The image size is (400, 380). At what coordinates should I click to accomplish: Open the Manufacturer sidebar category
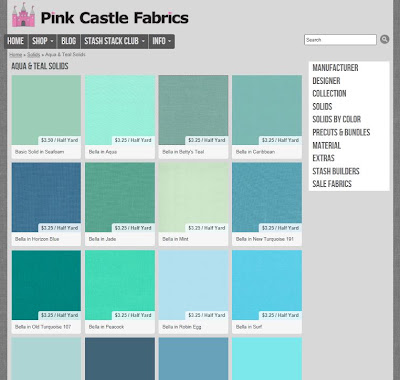click(x=335, y=68)
